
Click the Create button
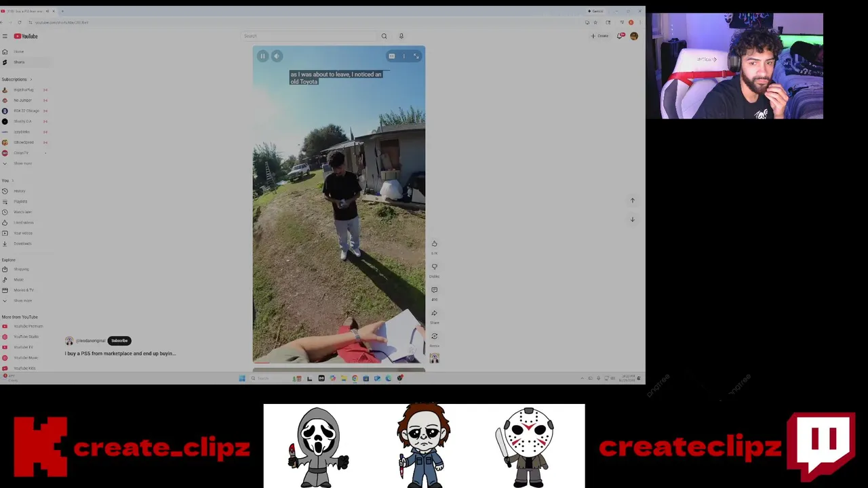point(600,36)
